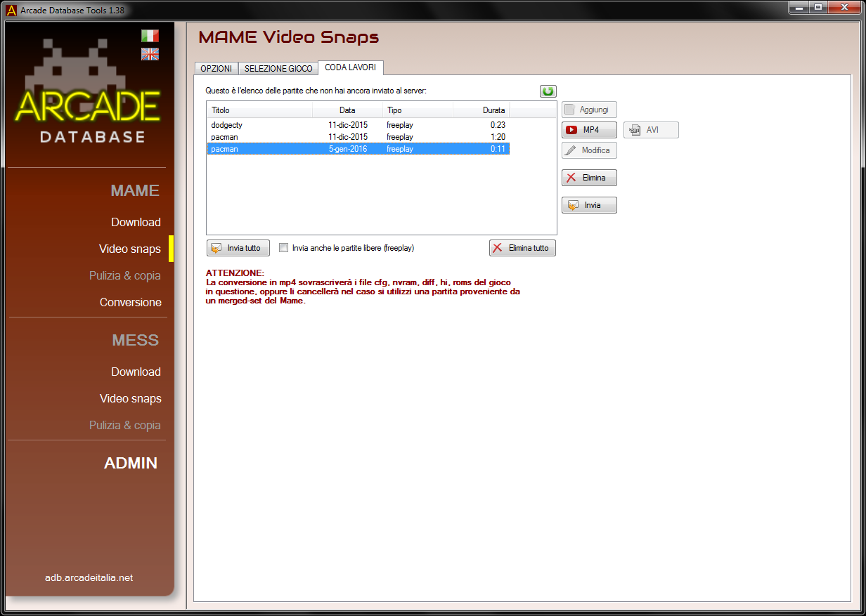Click Invia tutto to send all games
The image size is (866, 616).
(238, 248)
